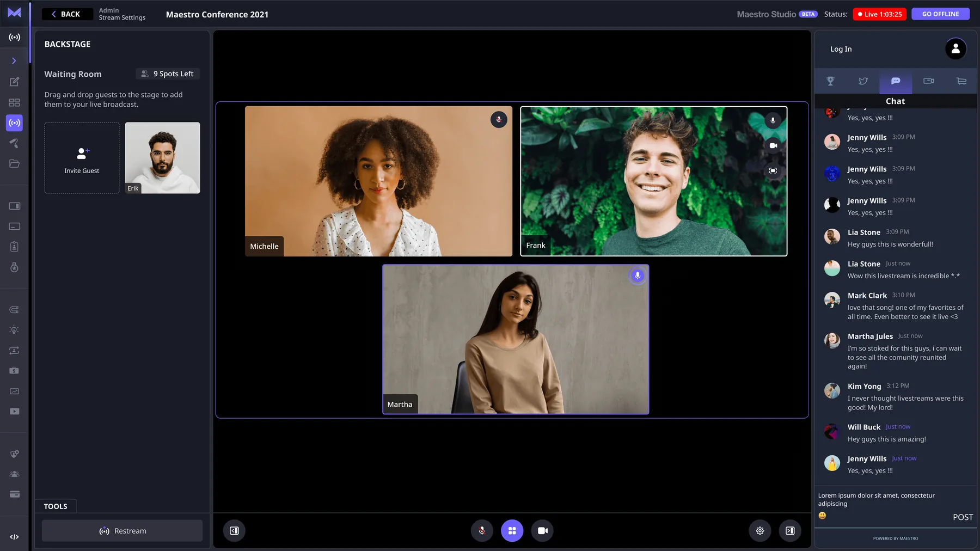The image size is (980, 551).
Task: Switch to the Twitter tab
Action: coord(863,81)
